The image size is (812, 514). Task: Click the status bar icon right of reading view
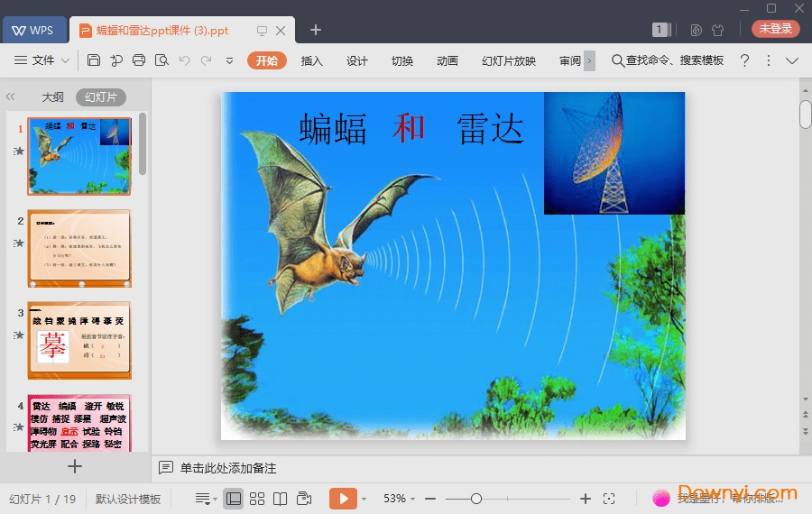[x=304, y=499]
